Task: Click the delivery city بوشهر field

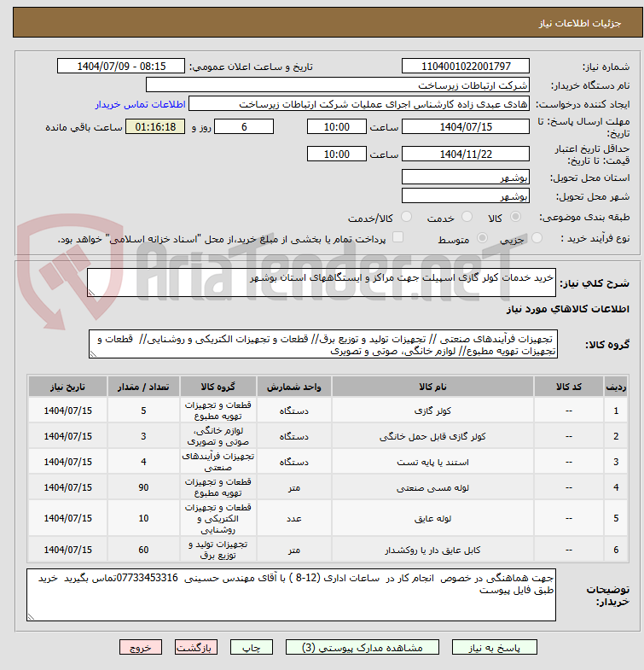Action: (x=466, y=195)
